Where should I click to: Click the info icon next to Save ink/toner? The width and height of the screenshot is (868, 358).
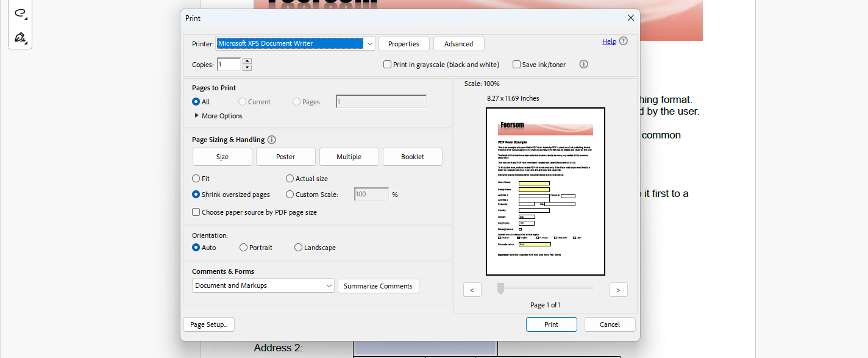[583, 64]
